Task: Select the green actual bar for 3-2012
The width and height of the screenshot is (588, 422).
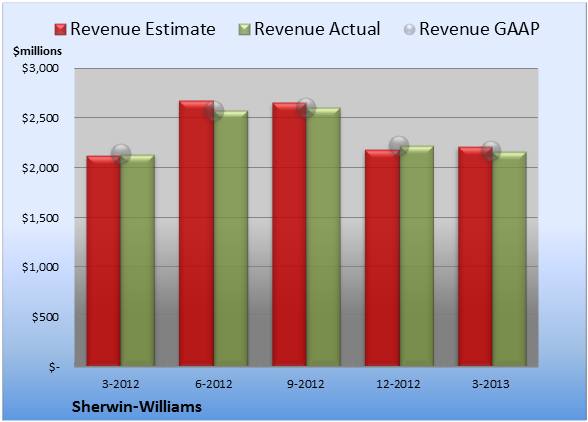Action: [138, 260]
